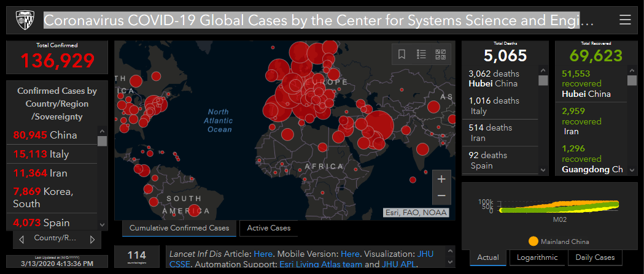
Task: Select Spain row with 4,073 cases
Action: [x=52, y=222]
